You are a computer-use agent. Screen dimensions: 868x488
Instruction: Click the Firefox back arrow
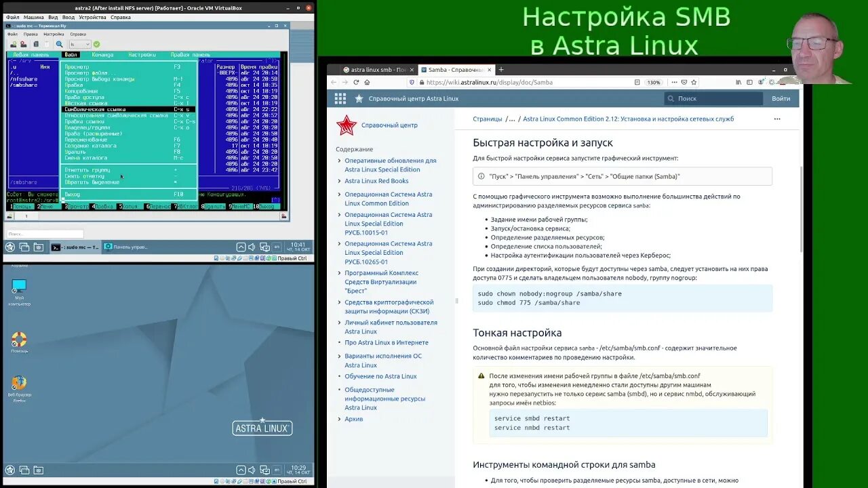(334, 82)
